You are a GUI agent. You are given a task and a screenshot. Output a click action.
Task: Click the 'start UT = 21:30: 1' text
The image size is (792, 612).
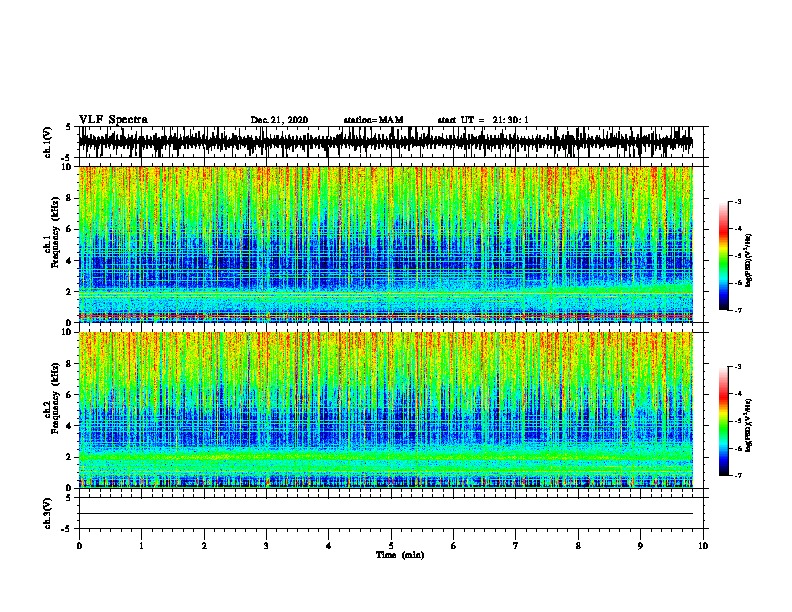pyautogui.click(x=483, y=120)
